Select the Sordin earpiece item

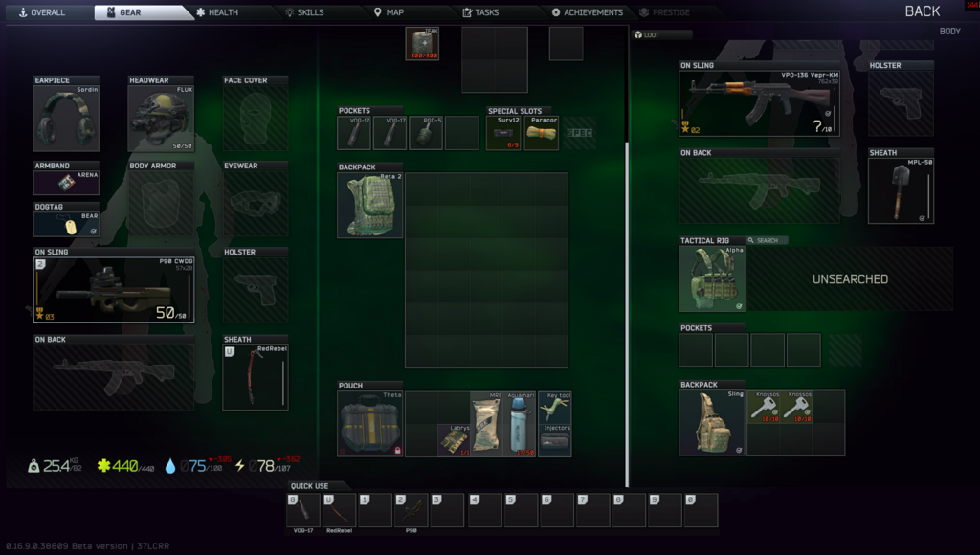pos(66,119)
